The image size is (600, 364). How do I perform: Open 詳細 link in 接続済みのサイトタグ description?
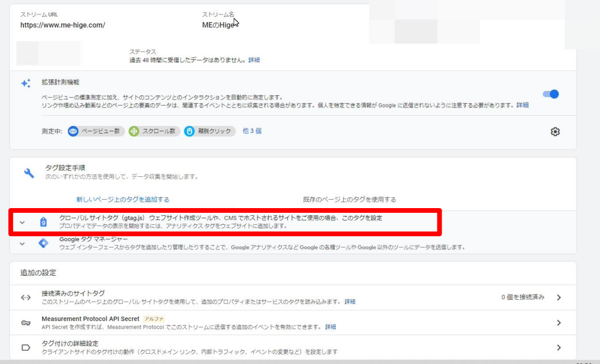[x=350, y=302]
